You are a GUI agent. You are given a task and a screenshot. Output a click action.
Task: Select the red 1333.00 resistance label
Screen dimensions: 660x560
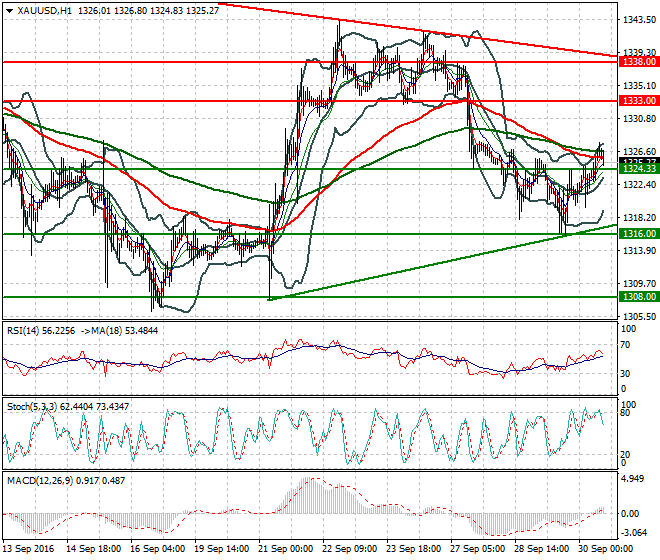coord(639,101)
